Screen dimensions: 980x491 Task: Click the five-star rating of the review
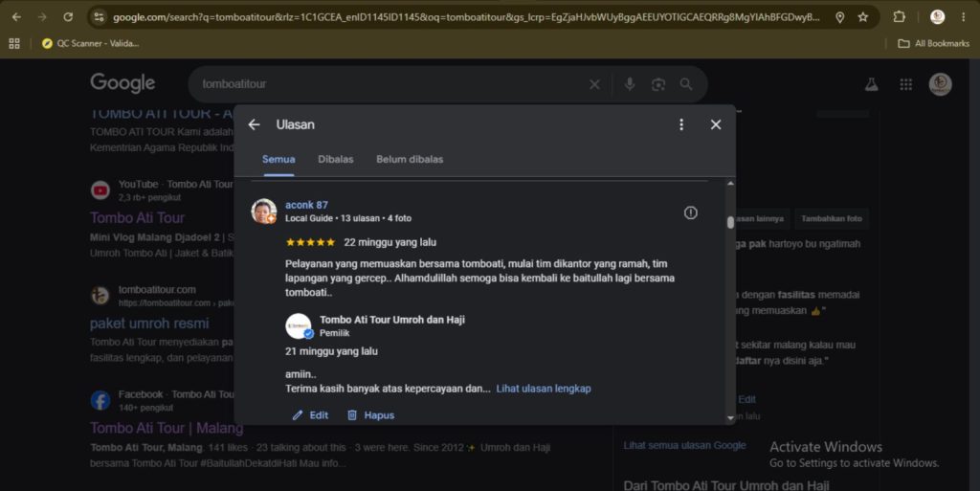(310, 242)
